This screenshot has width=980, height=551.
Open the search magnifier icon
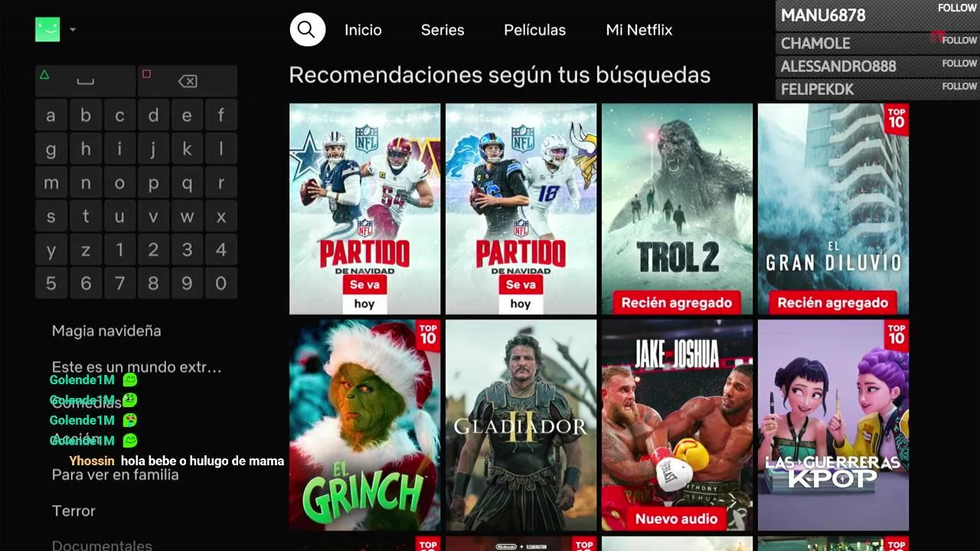[307, 30]
